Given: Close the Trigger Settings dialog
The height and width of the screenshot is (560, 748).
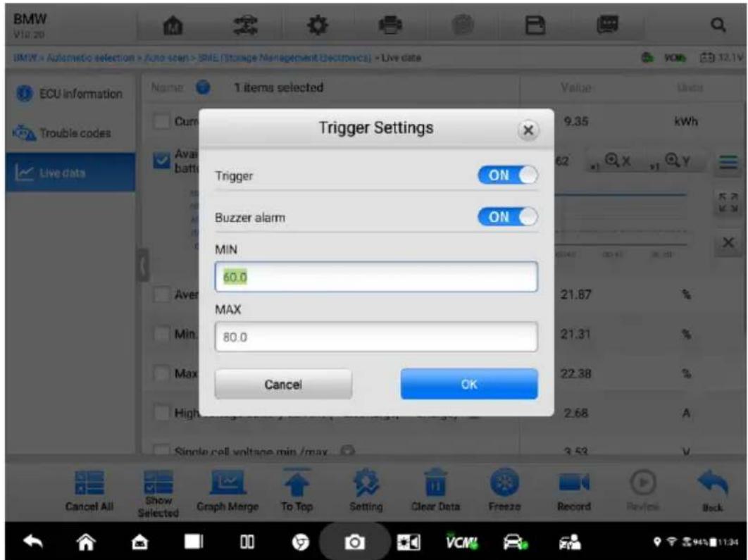Looking at the screenshot, I should [528, 130].
